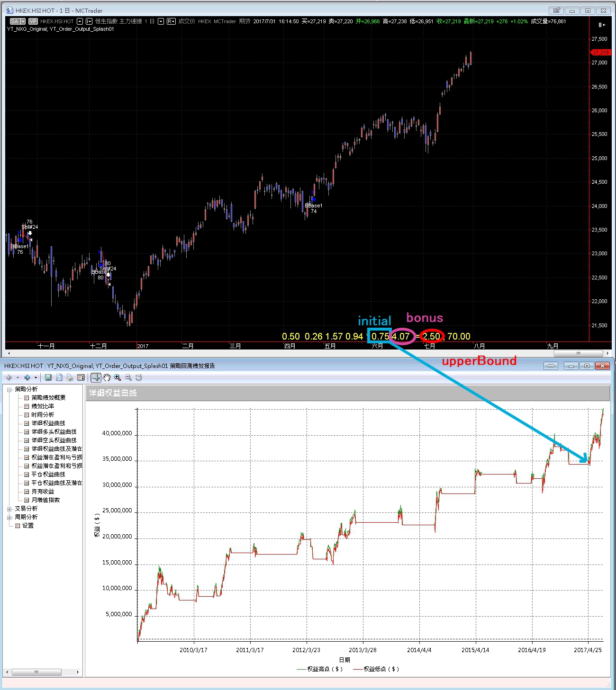Toggle the SA mode button on chart
The image size is (616, 690).
coord(18,21)
